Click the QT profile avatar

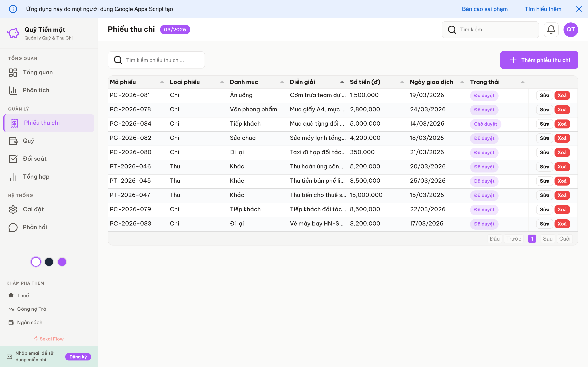click(x=570, y=29)
